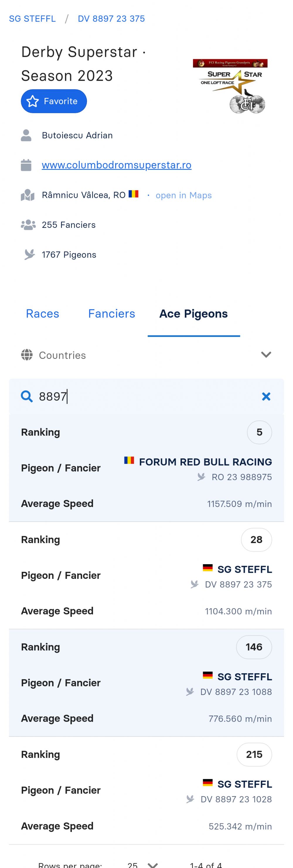Click the search field containing 8897
Image resolution: width=293 pixels, height=868 pixels.
pyautogui.click(x=146, y=396)
